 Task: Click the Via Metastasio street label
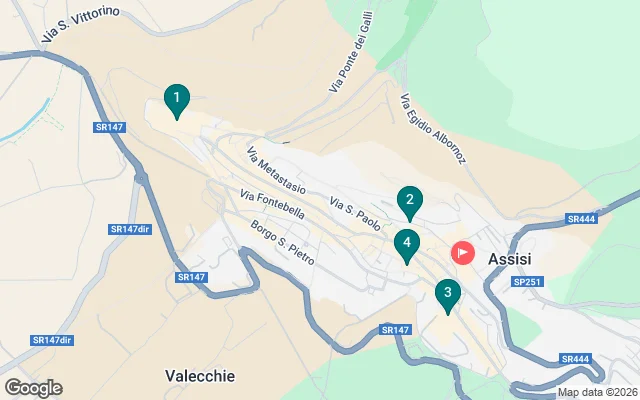tap(276, 170)
